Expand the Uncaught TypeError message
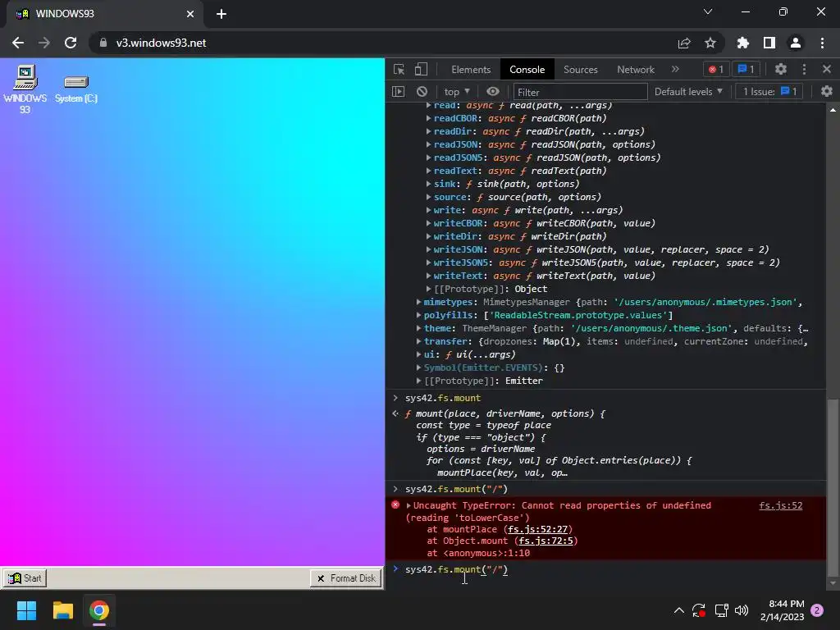Image resolution: width=840 pixels, height=630 pixels. pyautogui.click(x=409, y=505)
